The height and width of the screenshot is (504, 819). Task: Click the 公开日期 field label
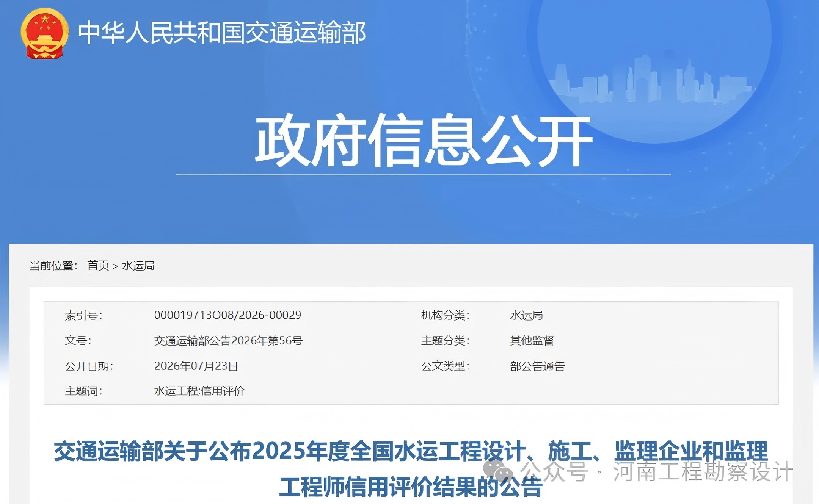[x=89, y=366]
